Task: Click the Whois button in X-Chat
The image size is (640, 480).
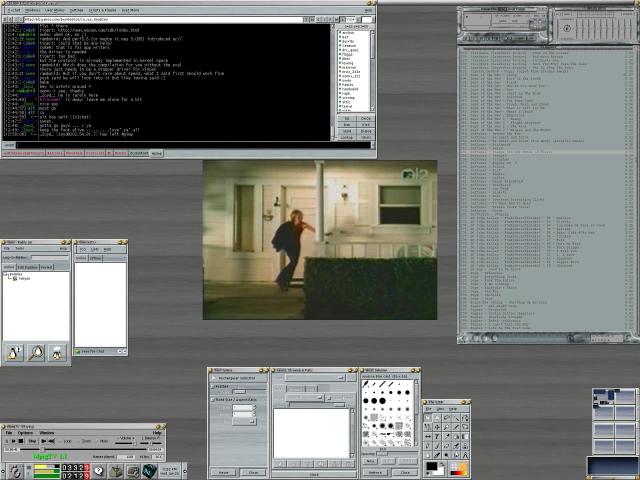Action: click(x=366, y=137)
